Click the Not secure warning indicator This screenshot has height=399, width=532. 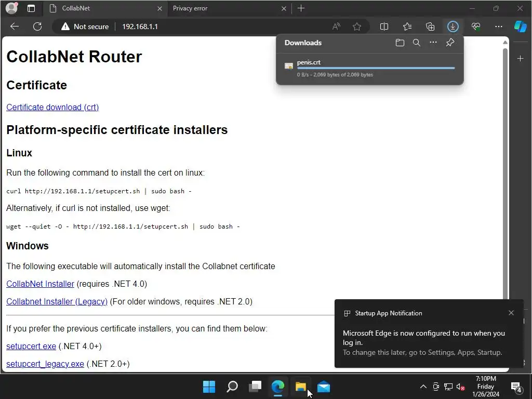[x=85, y=26]
